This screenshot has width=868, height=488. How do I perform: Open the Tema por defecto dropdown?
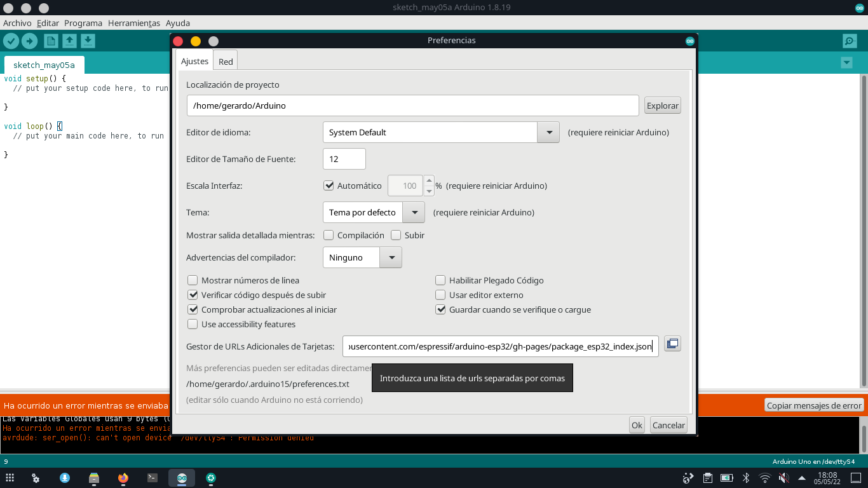point(374,212)
